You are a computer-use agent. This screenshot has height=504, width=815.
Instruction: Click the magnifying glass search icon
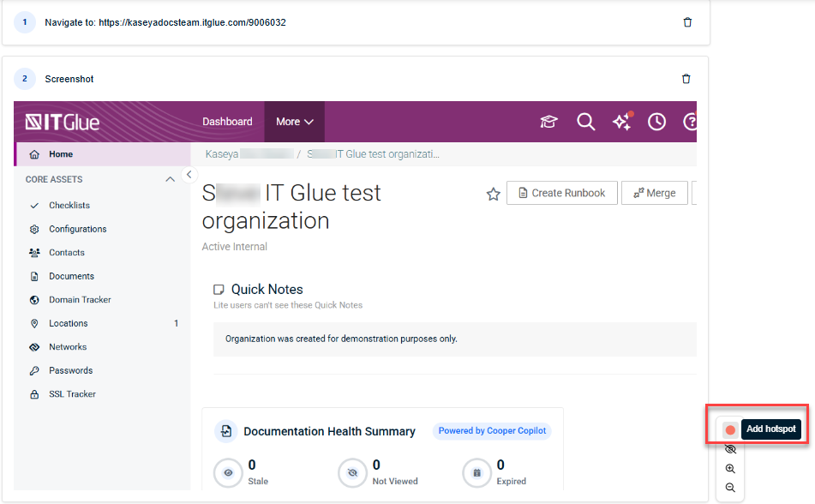point(586,122)
